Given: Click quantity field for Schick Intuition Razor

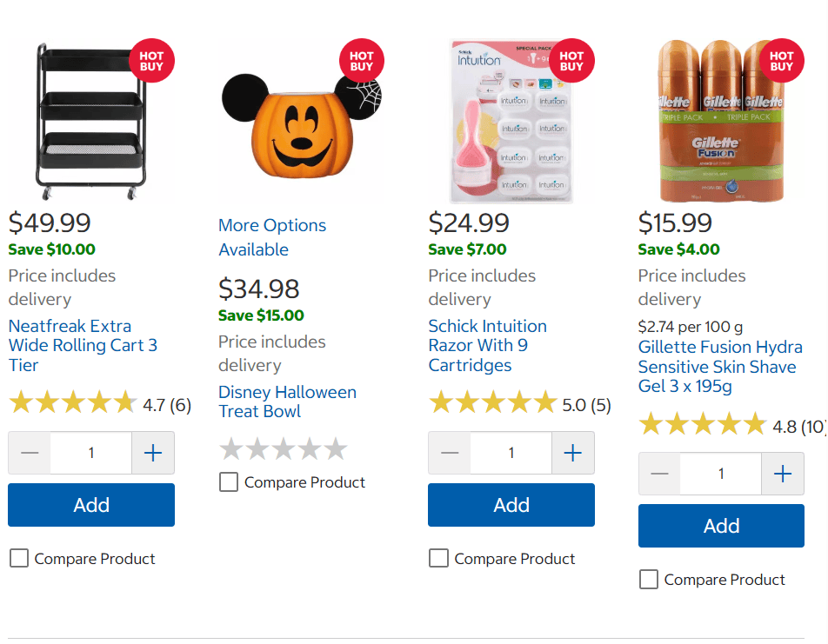Looking at the screenshot, I should point(511,453).
